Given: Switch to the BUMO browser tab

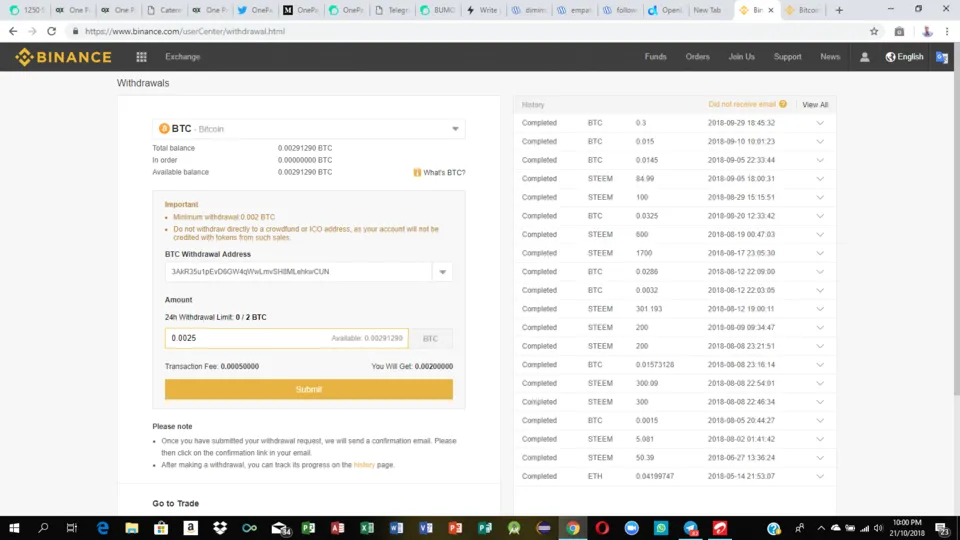Looking at the screenshot, I should click(438, 10).
